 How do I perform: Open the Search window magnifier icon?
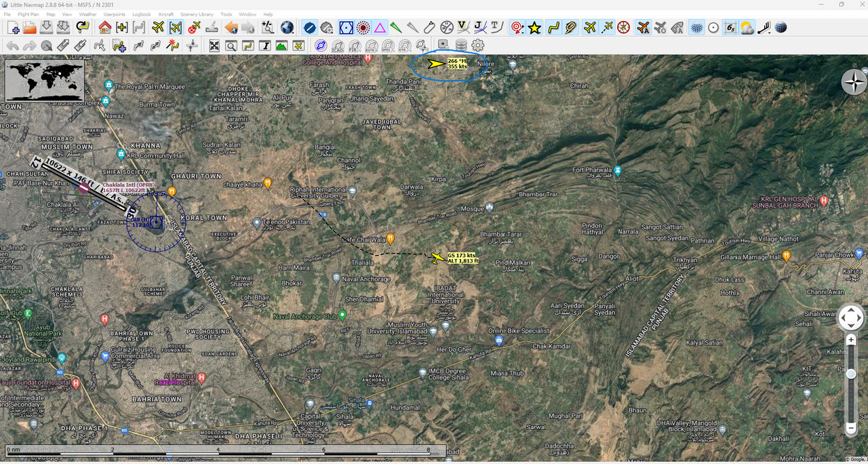coord(231,45)
